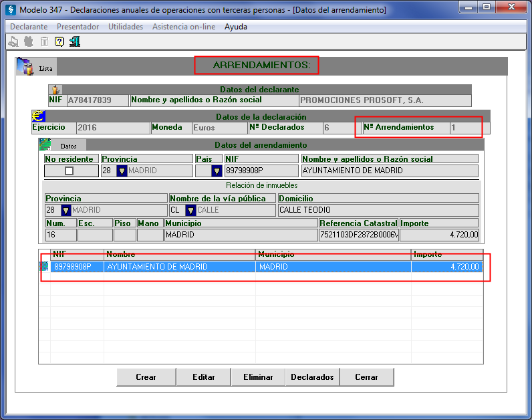This screenshot has width=532, height=420.
Task: Click the exit door toolbar icon
Action: [75, 41]
